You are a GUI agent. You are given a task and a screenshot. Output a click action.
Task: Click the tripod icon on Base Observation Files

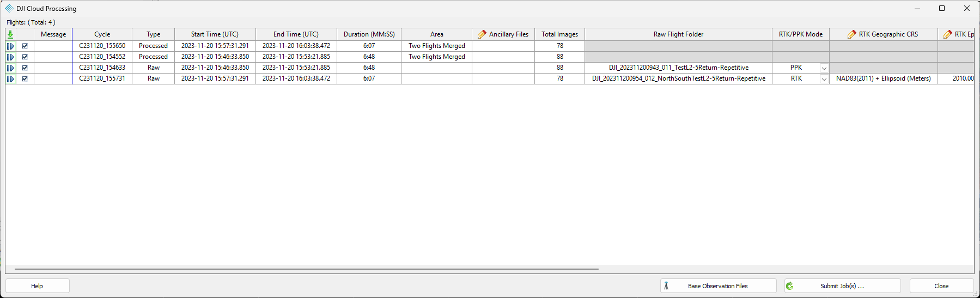pyautogui.click(x=666, y=285)
